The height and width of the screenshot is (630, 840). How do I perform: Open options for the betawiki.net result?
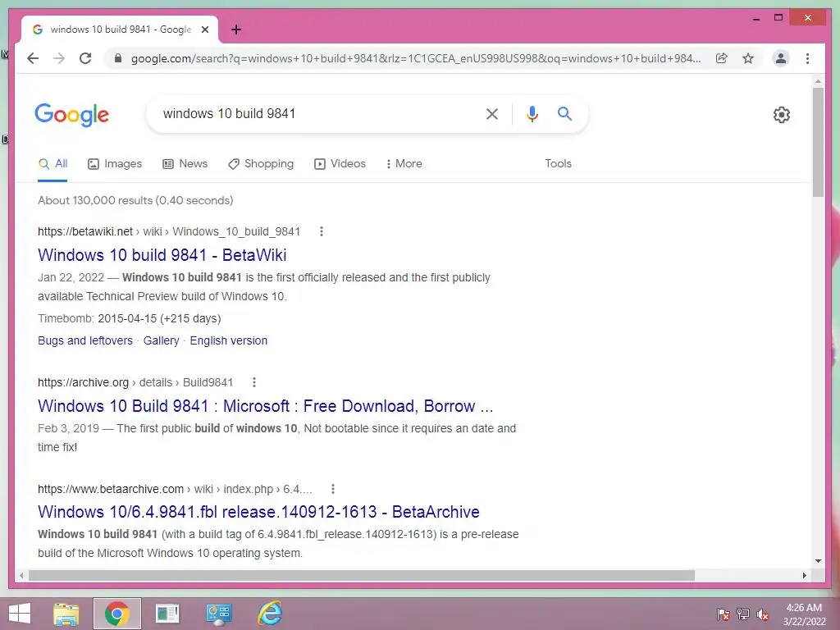(322, 231)
